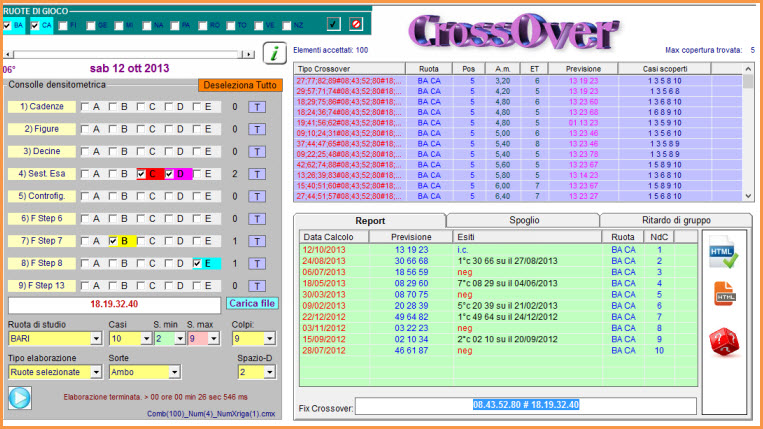Screen dimensions: 763x429
Task: Sort by Previsione column header in results
Action: [583, 69]
